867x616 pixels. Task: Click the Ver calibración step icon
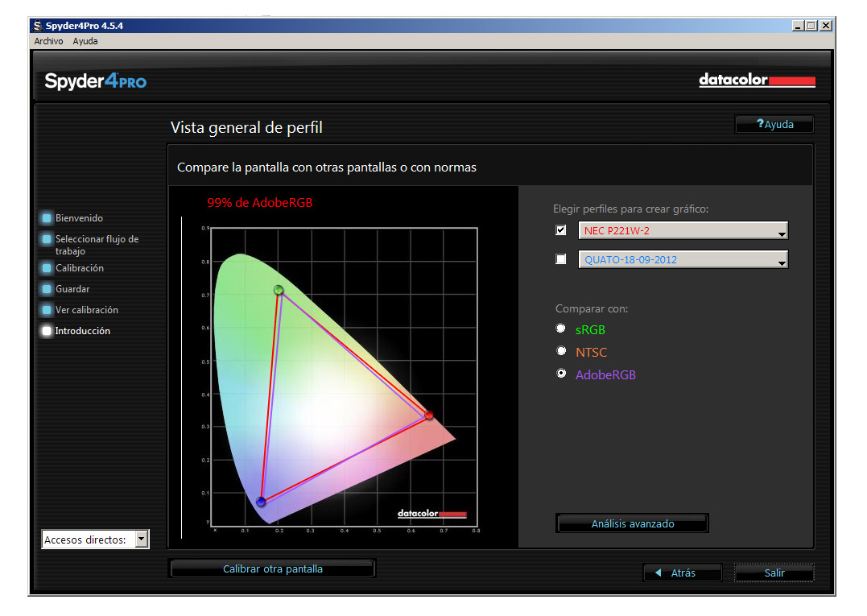47,310
